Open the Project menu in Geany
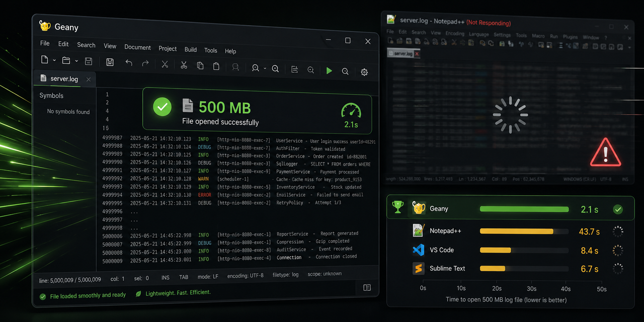 [168, 48]
